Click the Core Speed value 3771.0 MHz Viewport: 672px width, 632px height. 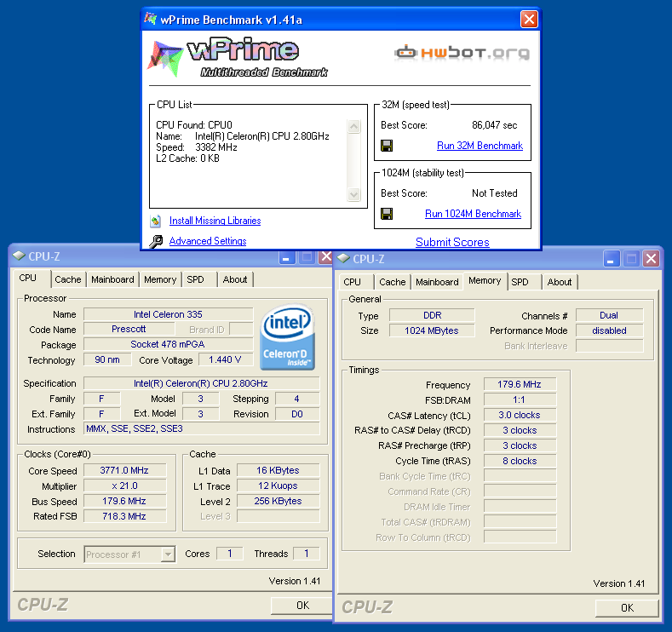click(x=124, y=470)
